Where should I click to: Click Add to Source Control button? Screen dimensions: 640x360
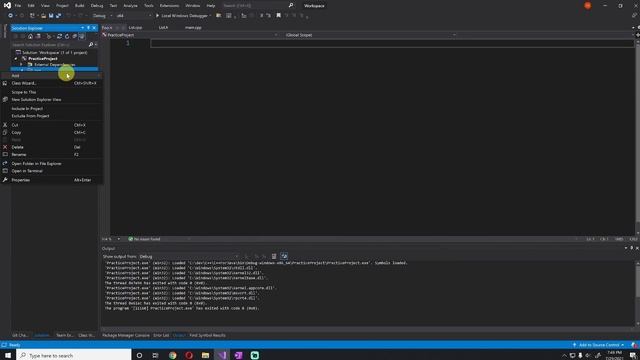pos(599,345)
